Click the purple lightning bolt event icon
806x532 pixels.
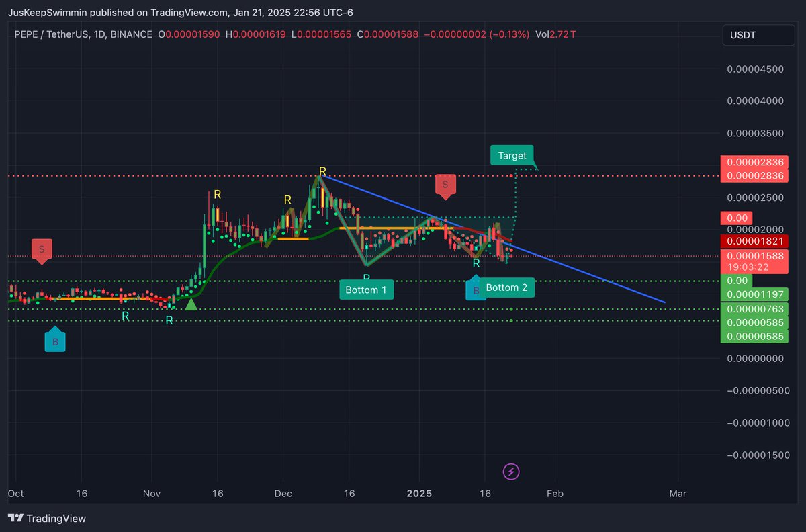click(x=511, y=472)
